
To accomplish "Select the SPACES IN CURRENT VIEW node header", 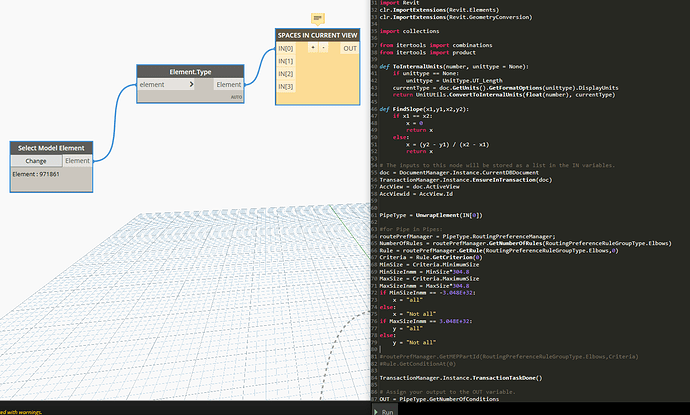I will coord(317,35).
